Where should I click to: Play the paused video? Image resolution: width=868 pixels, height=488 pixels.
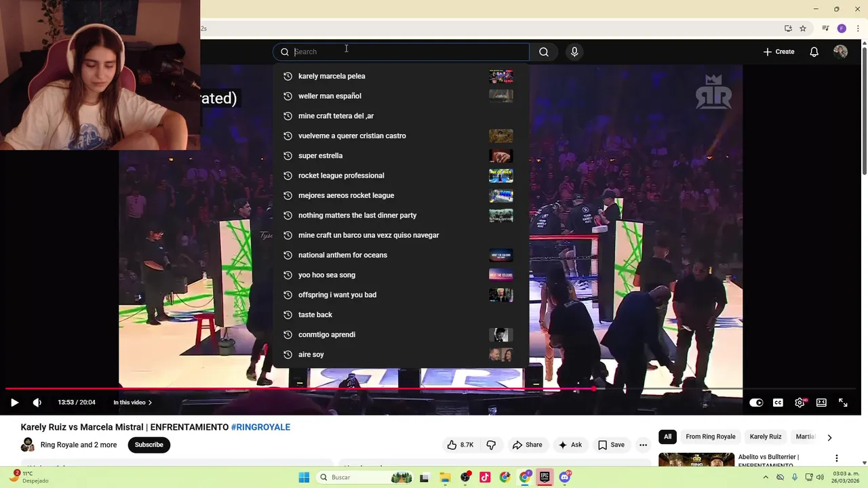(x=14, y=403)
